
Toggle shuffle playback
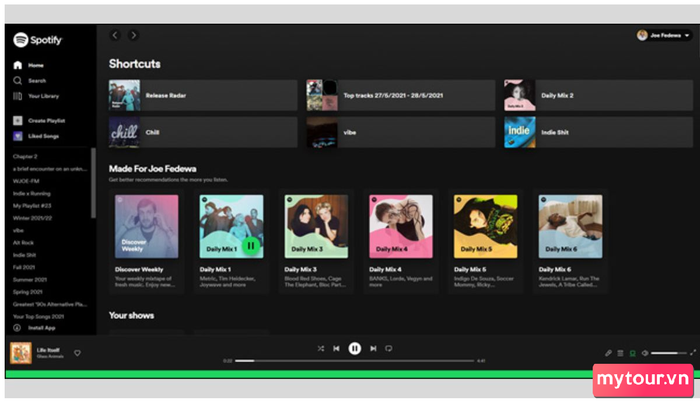coord(321,348)
